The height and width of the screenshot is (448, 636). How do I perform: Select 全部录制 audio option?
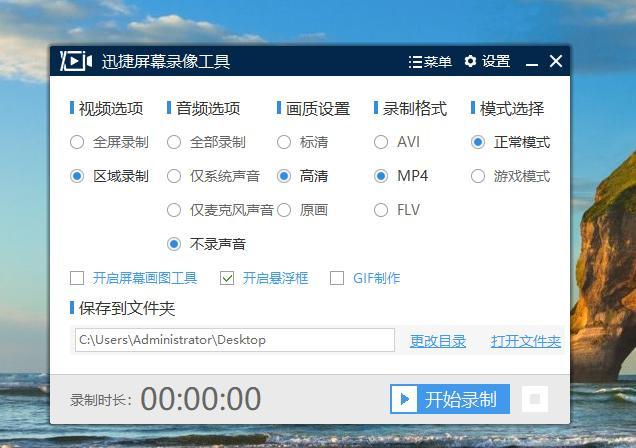pyautogui.click(x=174, y=142)
